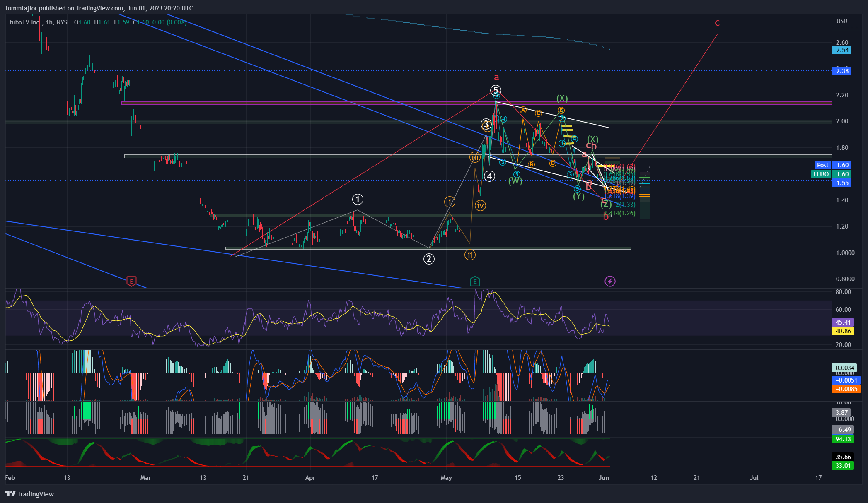Select the orange circled iv wave label
This screenshot has height=503, width=868.
480,205
